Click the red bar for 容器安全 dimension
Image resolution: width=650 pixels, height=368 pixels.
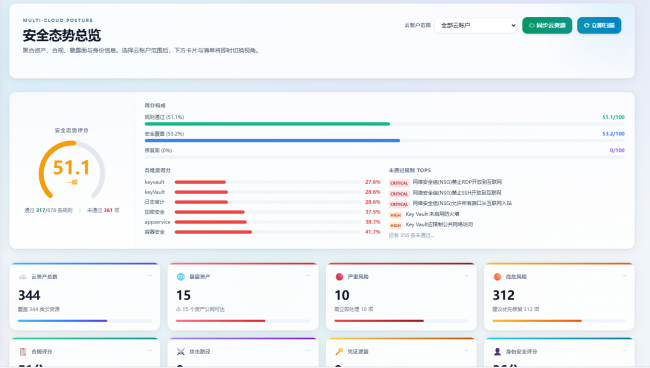[213, 232]
